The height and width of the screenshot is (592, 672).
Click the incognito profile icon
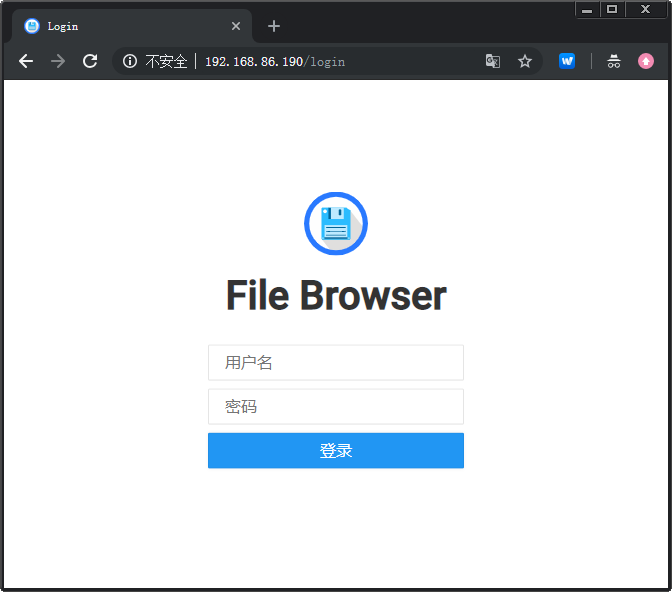coord(614,61)
